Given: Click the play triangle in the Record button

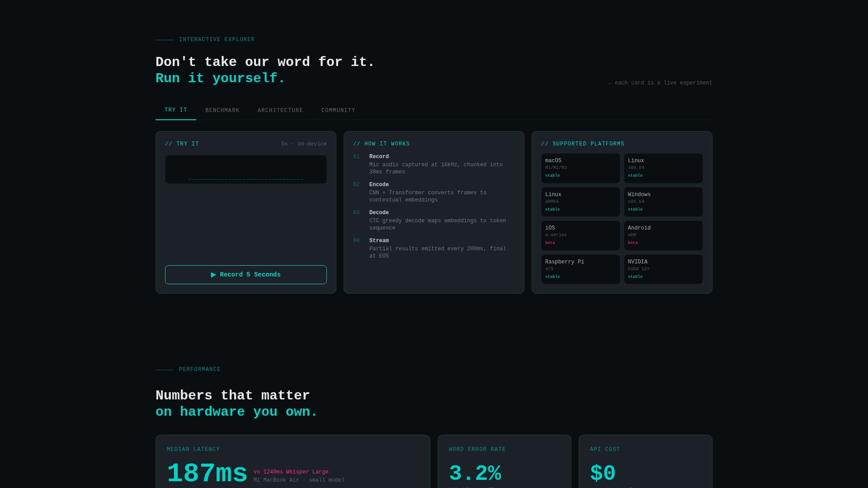Looking at the screenshot, I should tap(213, 275).
